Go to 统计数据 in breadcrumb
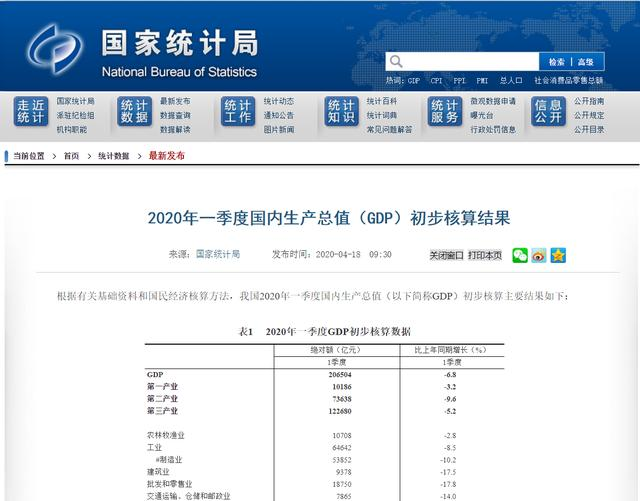 tap(113, 156)
